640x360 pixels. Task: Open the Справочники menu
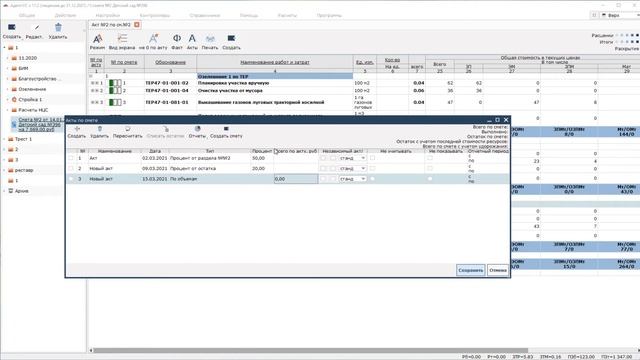pyautogui.click(x=205, y=16)
